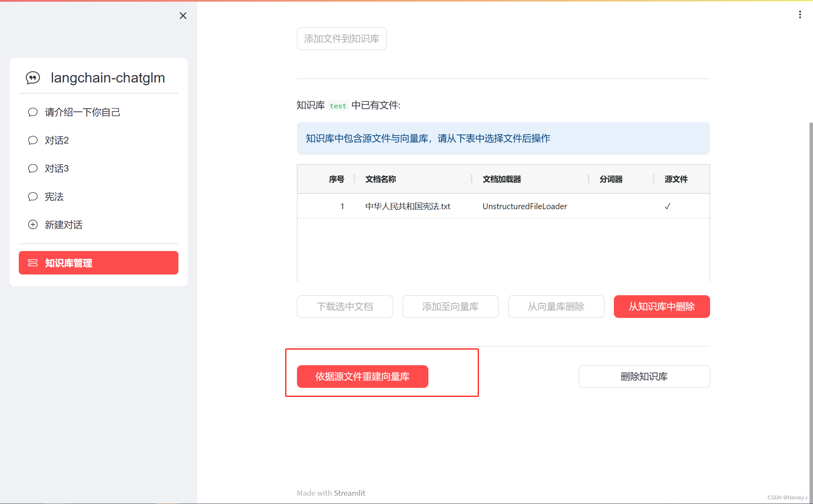Click speech bubble icon beside 请介绍一下你自己
This screenshot has width=813, height=504.
tap(33, 112)
